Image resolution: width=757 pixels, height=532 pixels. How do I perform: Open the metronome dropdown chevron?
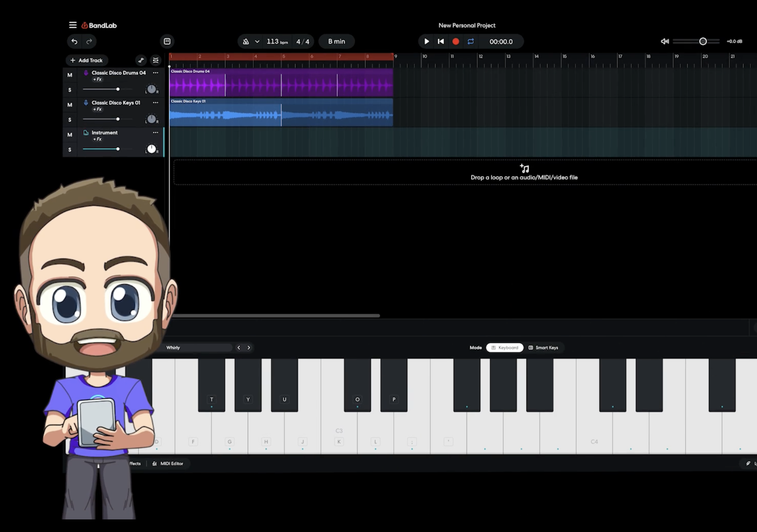pos(257,42)
